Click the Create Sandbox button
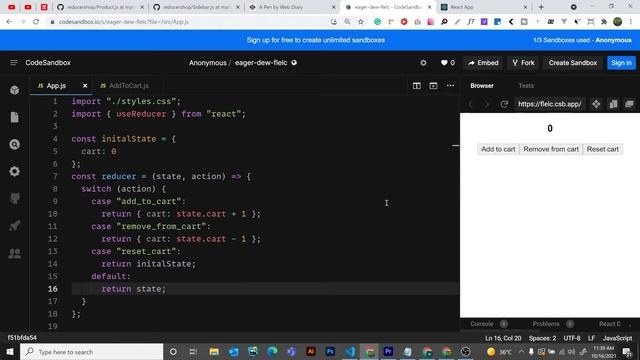The height and width of the screenshot is (360, 640). coord(573,63)
